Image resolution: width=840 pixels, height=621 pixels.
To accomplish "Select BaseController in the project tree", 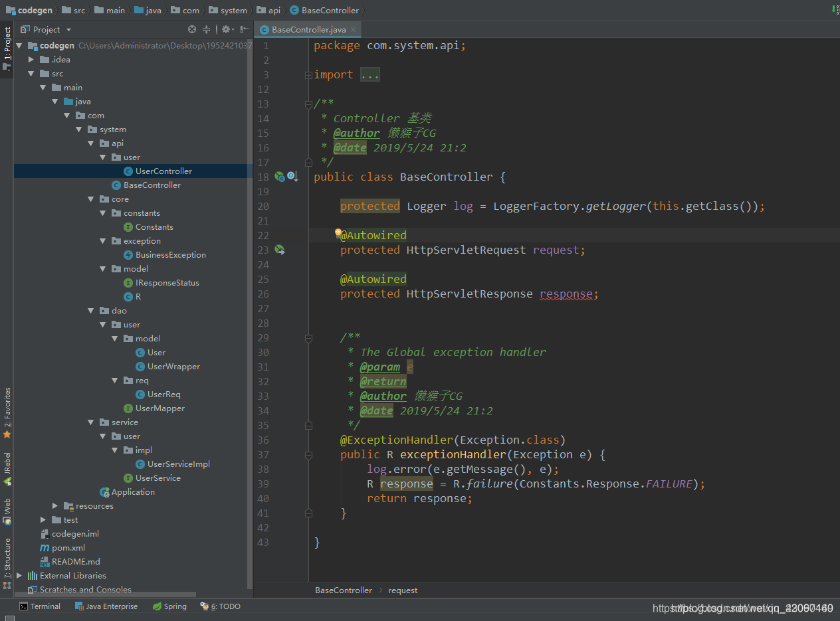I will coord(152,185).
